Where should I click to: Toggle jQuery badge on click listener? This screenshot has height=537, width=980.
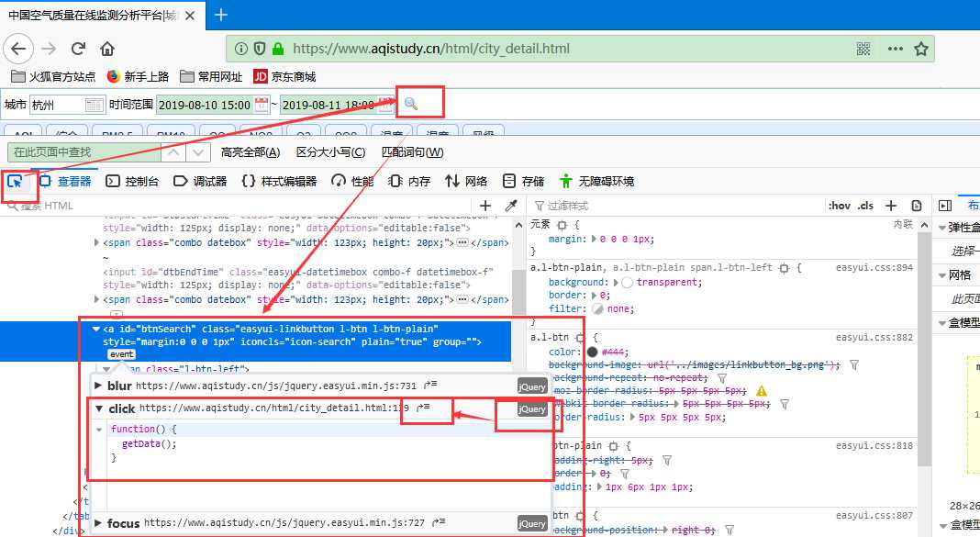pos(532,408)
